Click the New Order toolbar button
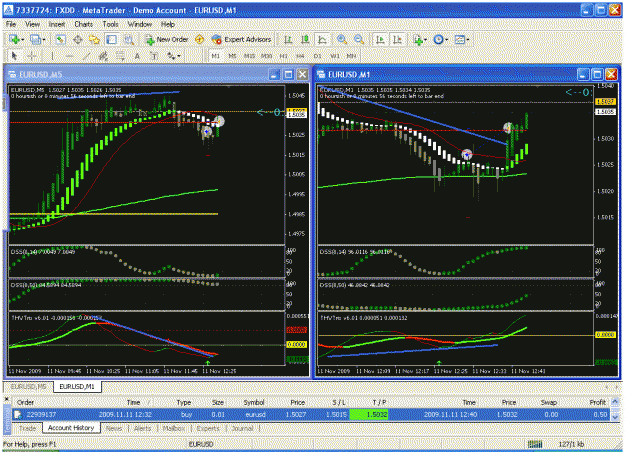The height and width of the screenshot is (452, 625). coord(167,39)
